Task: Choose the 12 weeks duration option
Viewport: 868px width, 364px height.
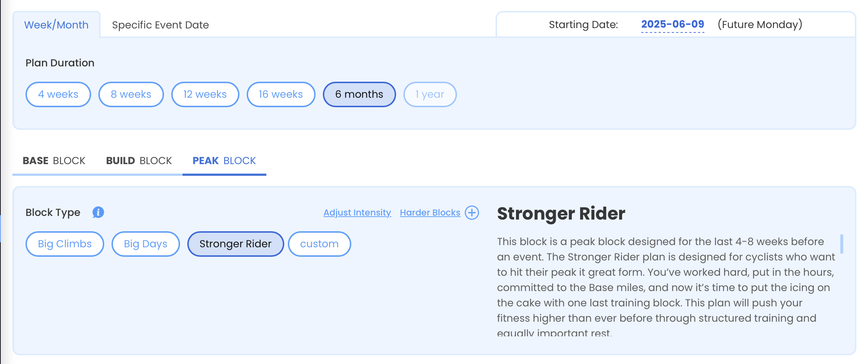Action: click(205, 94)
